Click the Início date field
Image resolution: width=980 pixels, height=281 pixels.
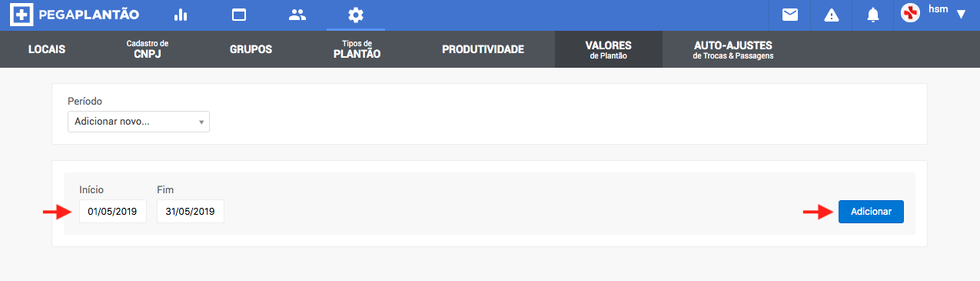[112, 212]
